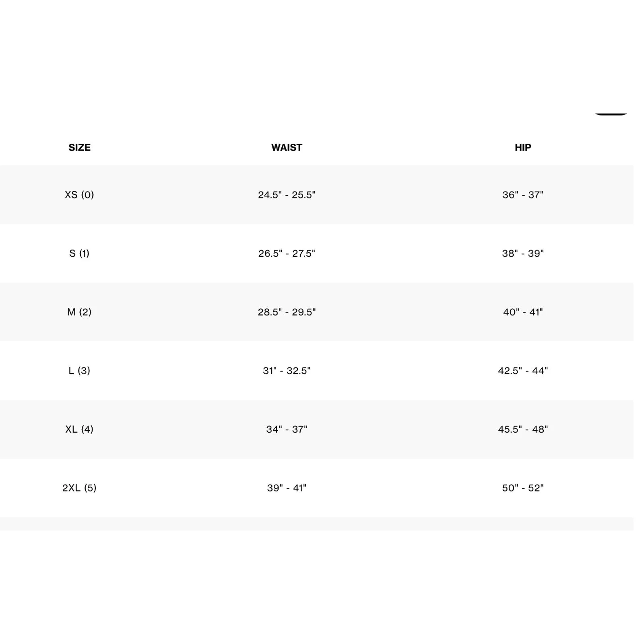Select the XS (0) size row label
The height and width of the screenshot is (644, 644).
pyautogui.click(x=79, y=195)
